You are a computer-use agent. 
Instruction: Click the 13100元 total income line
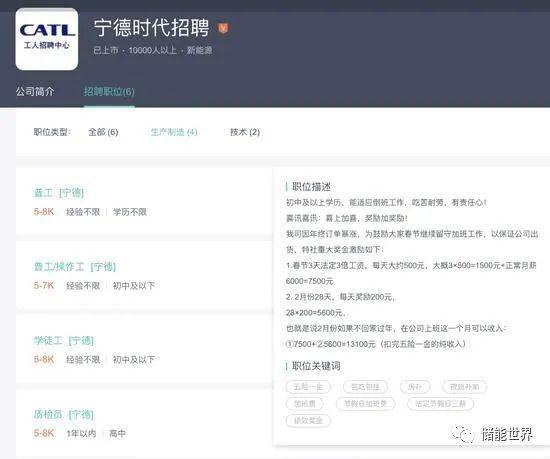[x=376, y=344]
